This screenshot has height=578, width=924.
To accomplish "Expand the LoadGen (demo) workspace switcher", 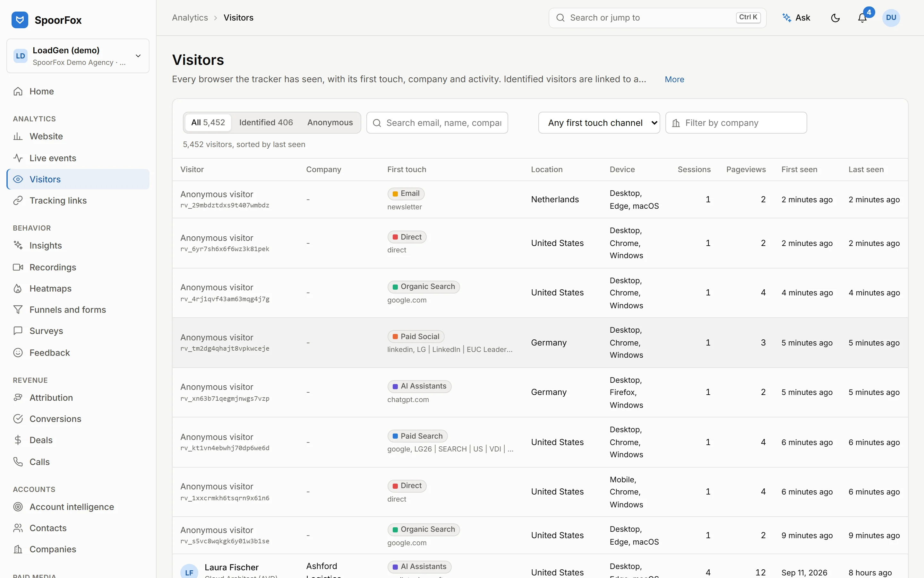I will [x=78, y=56].
